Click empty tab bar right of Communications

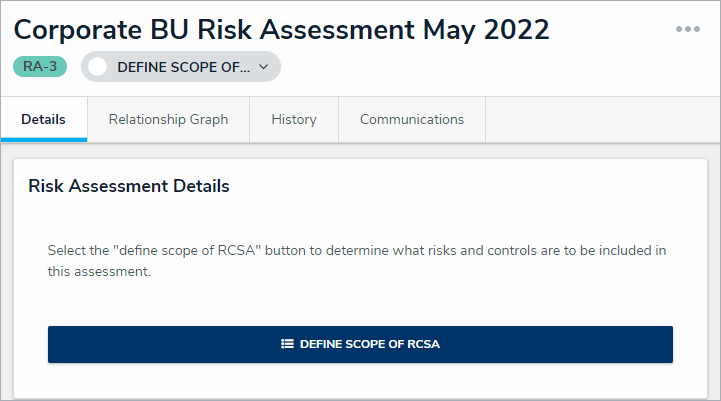tap(600, 119)
